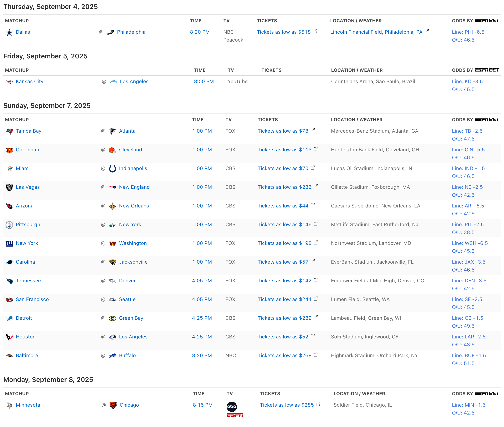This screenshot has width=504, height=427.
Task: Click the Philadelphia Eagles logo
Action: coord(110,32)
